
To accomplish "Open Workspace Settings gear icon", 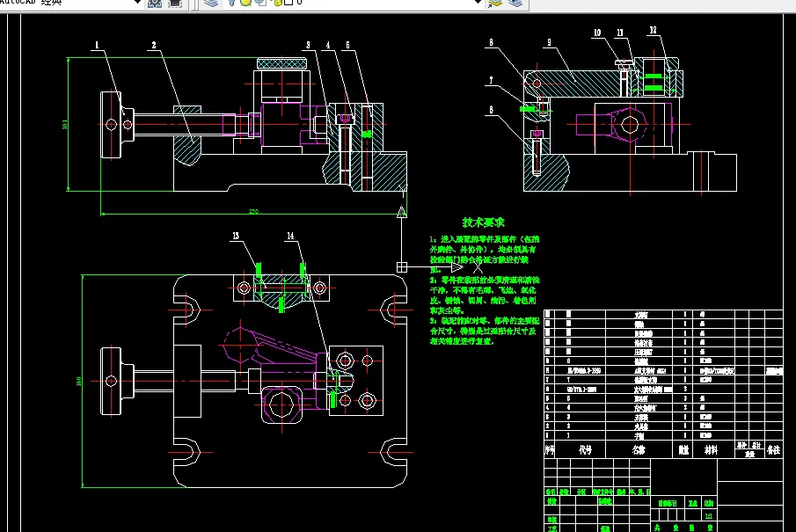I will coord(154,3).
